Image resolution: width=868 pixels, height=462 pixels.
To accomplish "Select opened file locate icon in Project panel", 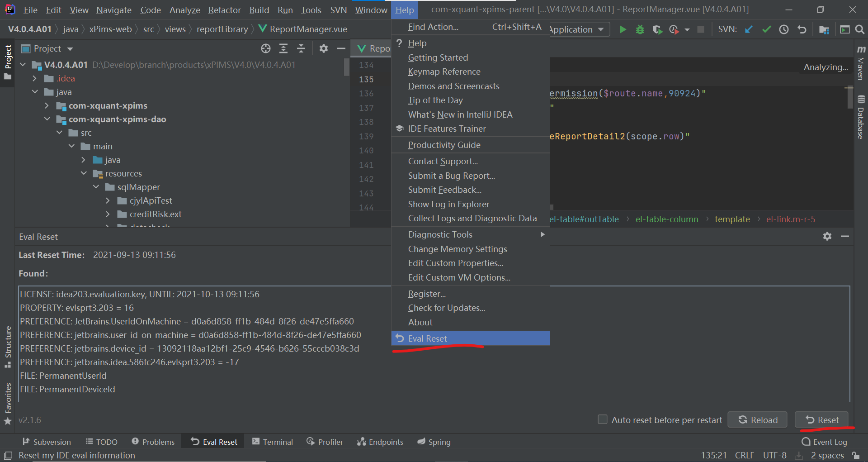I will coord(266,48).
